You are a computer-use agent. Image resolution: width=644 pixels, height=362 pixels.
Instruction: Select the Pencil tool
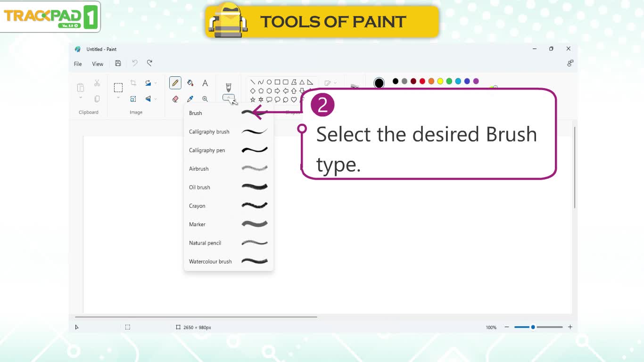tap(175, 83)
